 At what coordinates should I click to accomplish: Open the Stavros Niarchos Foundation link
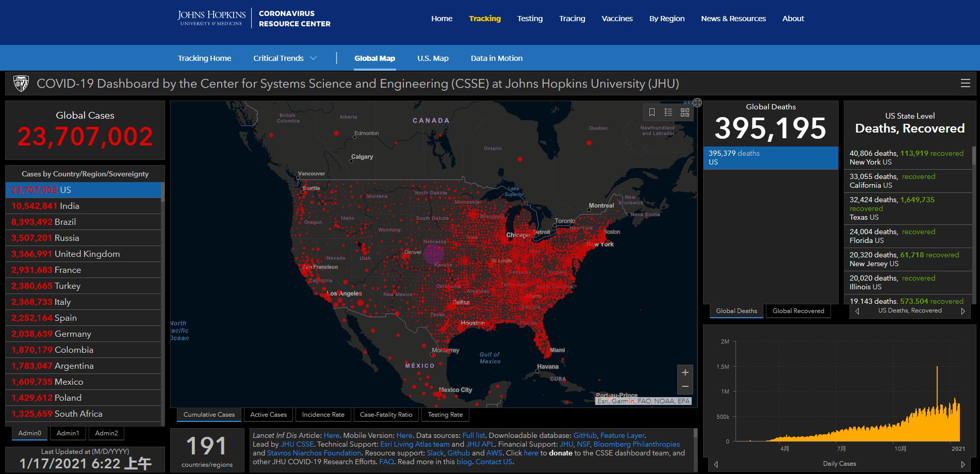click(x=314, y=453)
